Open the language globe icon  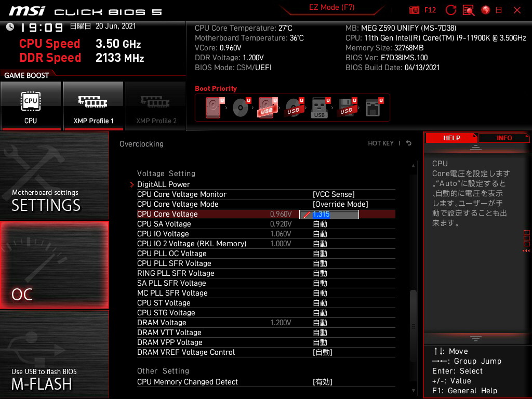coord(486,10)
